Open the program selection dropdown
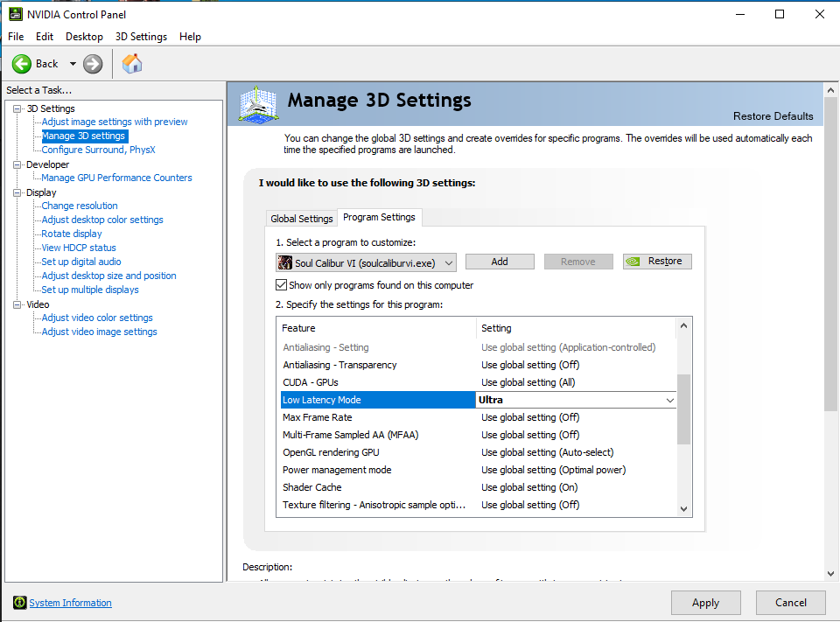 [x=449, y=262]
